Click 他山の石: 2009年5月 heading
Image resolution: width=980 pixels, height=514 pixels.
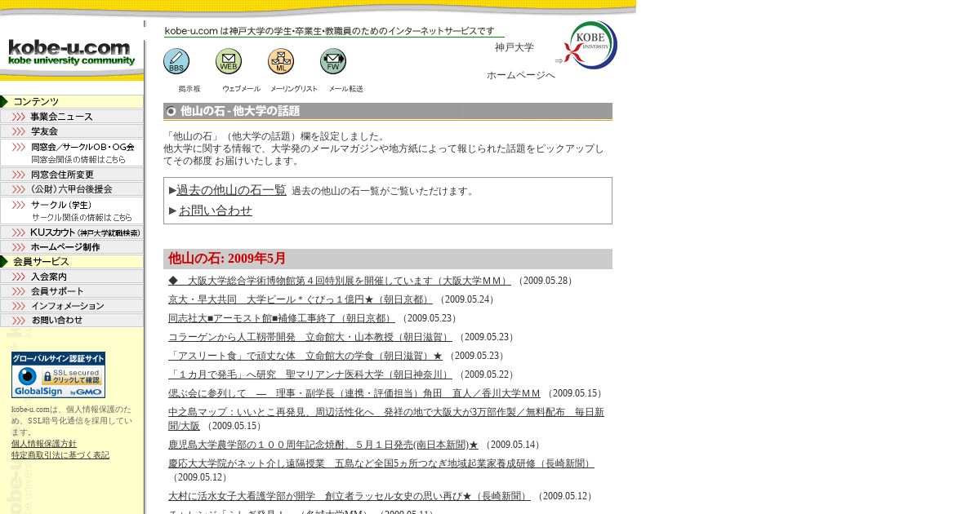[227, 259]
